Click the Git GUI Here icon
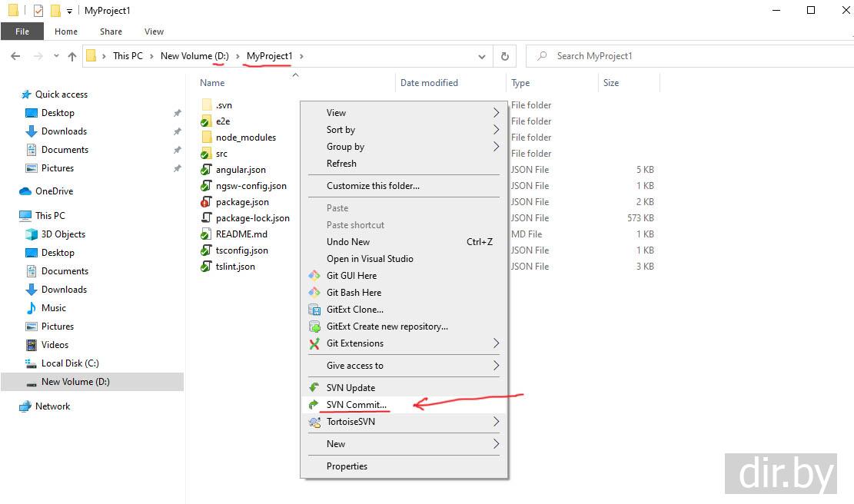Image resolution: width=854 pixels, height=504 pixels. [x=314, y=276]
